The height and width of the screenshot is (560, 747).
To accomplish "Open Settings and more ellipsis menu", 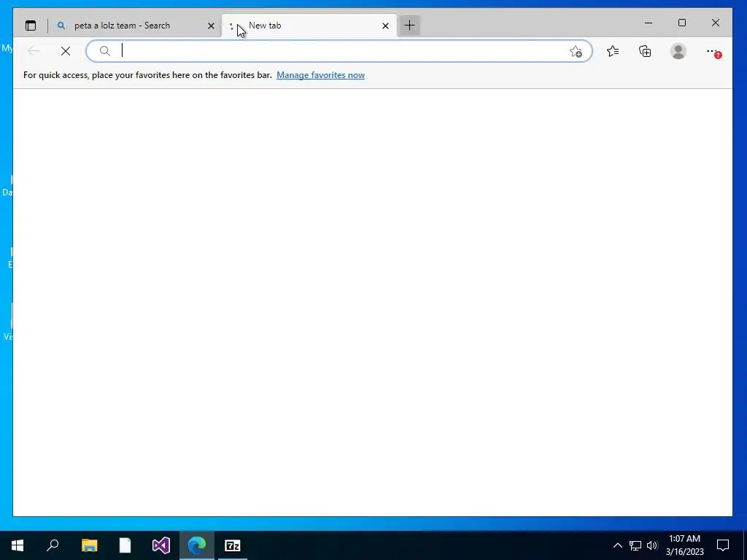I will click(x=713, y=52).
